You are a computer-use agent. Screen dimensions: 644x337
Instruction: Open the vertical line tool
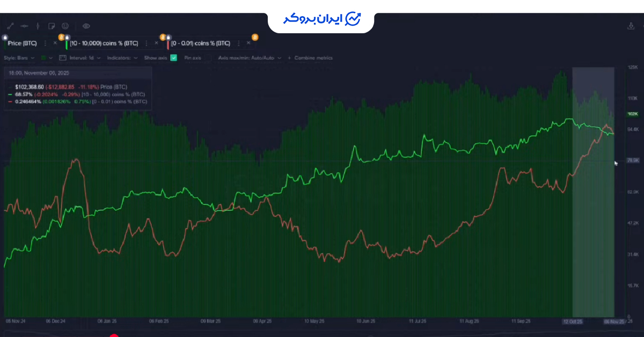(38, 25)
